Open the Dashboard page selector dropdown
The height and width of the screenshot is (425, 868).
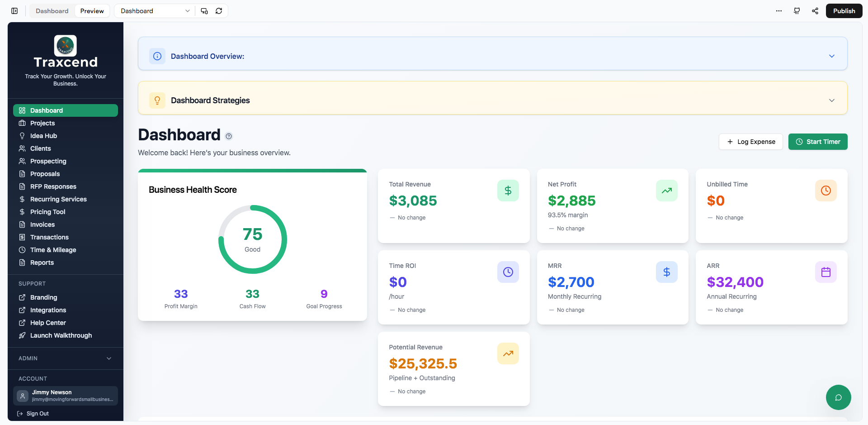point(155,11)
